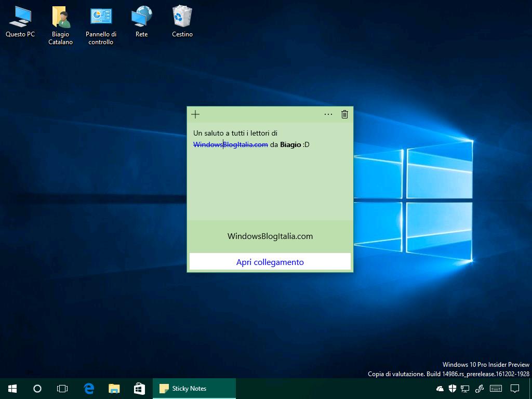This screenshot has height=399, width=532.
Task: Open Windows Ink Workspace pen icon
Action: [480, 388]
